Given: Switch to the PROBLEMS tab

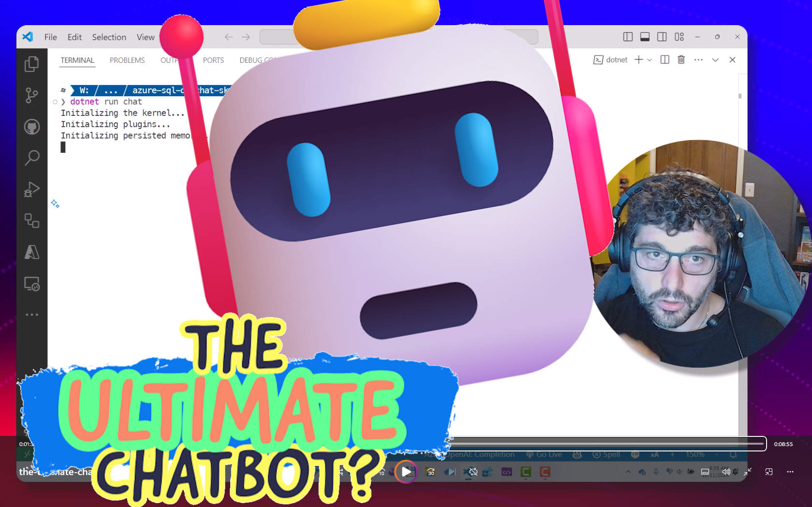Looking at the screenshot, I should [x=127, y=60].
